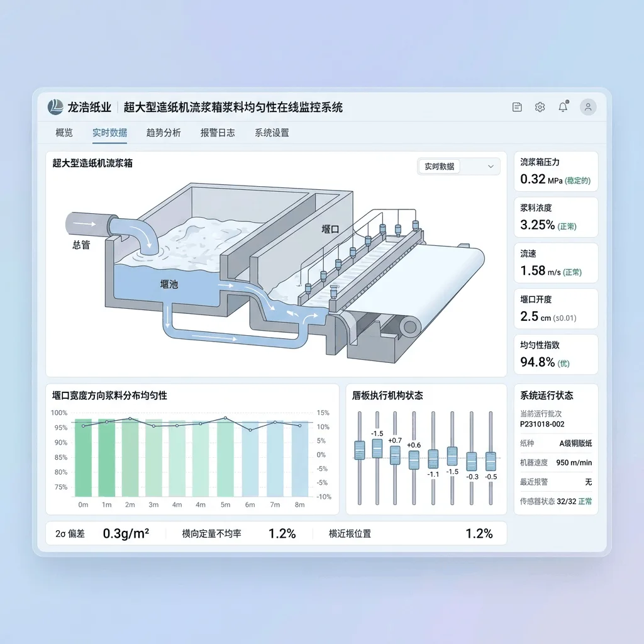
Task: Switch to the 趋势分析 tab
Action: (x=164, y=133)
